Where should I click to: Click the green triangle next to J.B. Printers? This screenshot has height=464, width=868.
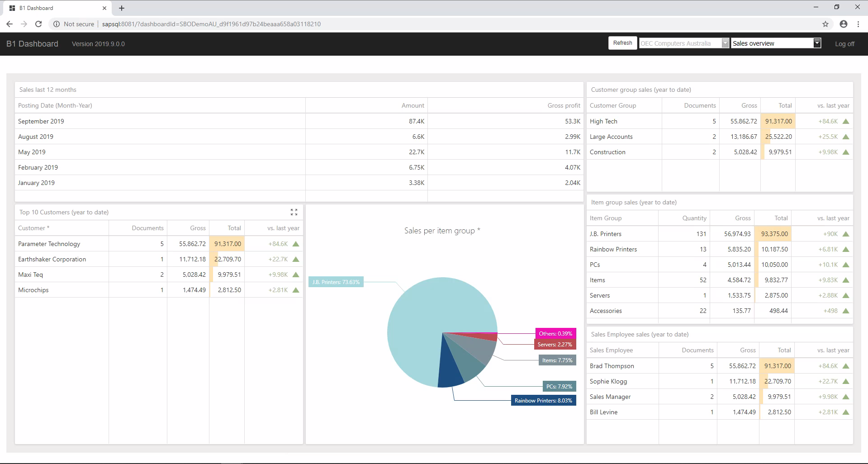(x=845, y=234)
